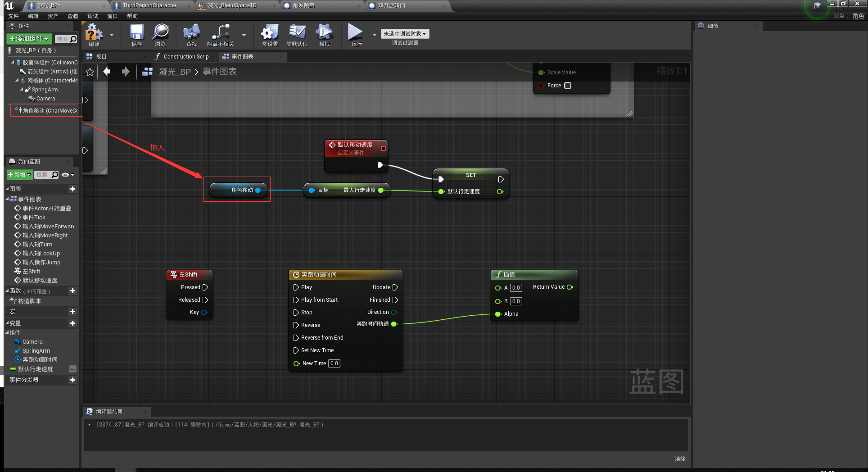Click the timeline clock icon on 奔跑动画时间 node
This screenshot has height=472, width=868.
click(x=296, y=275)
